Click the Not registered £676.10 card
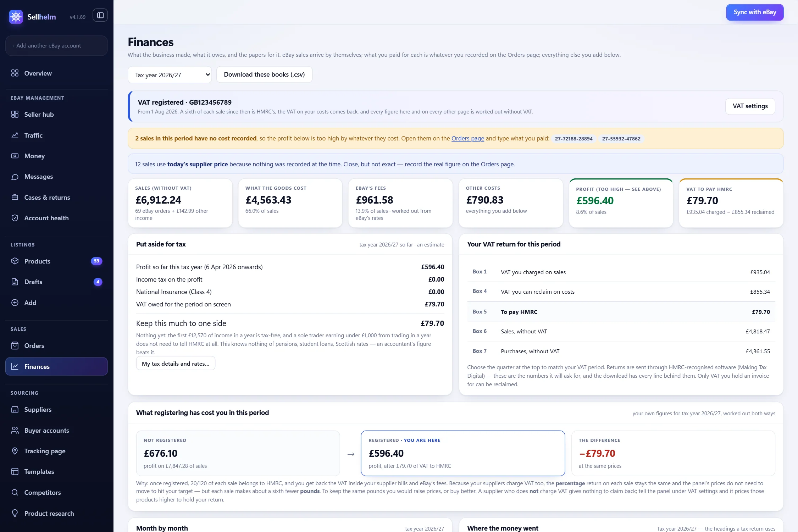 [238, 453]
